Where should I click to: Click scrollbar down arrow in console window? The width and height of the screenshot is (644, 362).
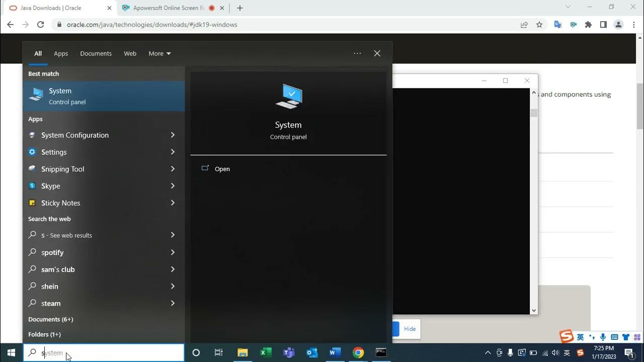(534, 311)
